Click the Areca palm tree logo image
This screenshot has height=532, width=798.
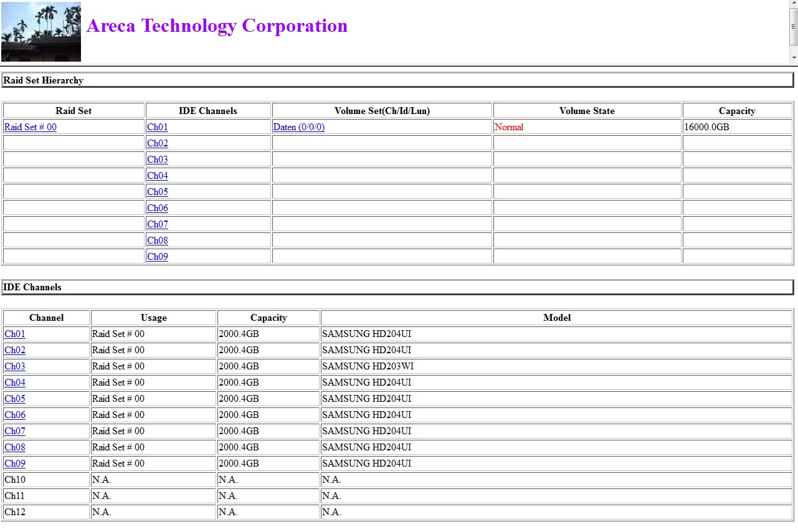pyautogui.click(x=41, y=32)
